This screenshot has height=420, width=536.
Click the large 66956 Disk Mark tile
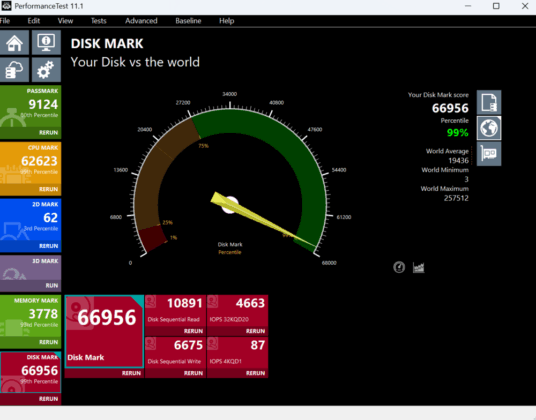[x=104, y=332]
